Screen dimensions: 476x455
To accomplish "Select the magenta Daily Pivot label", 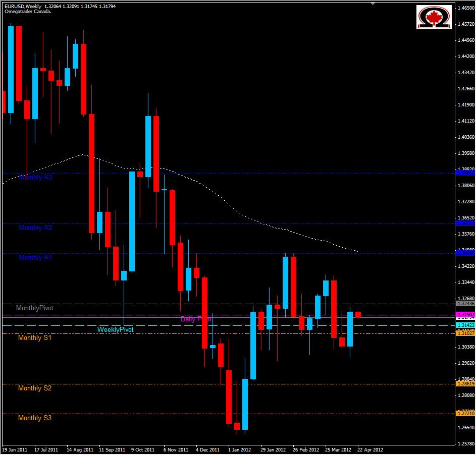I will [196, 319].
